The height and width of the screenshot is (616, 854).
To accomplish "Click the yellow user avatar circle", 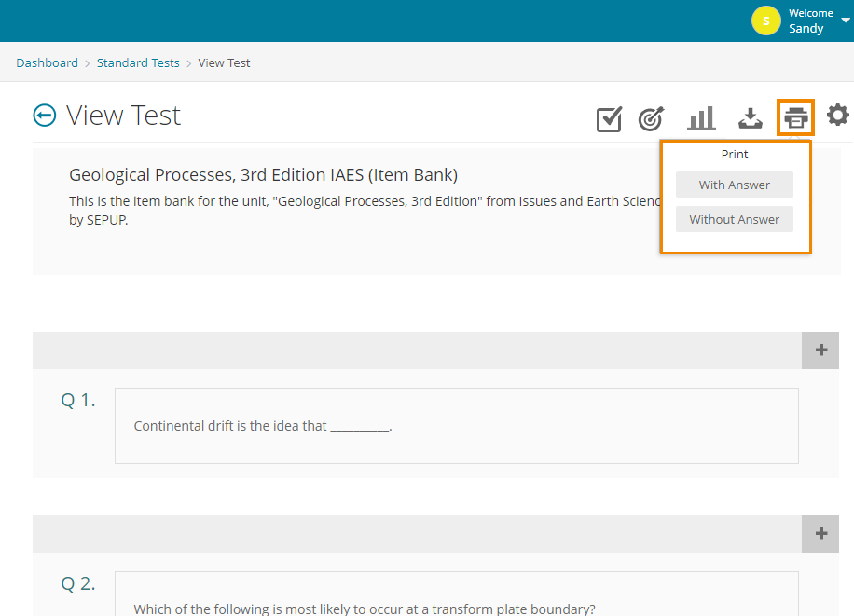I will [x=766, y=21].
